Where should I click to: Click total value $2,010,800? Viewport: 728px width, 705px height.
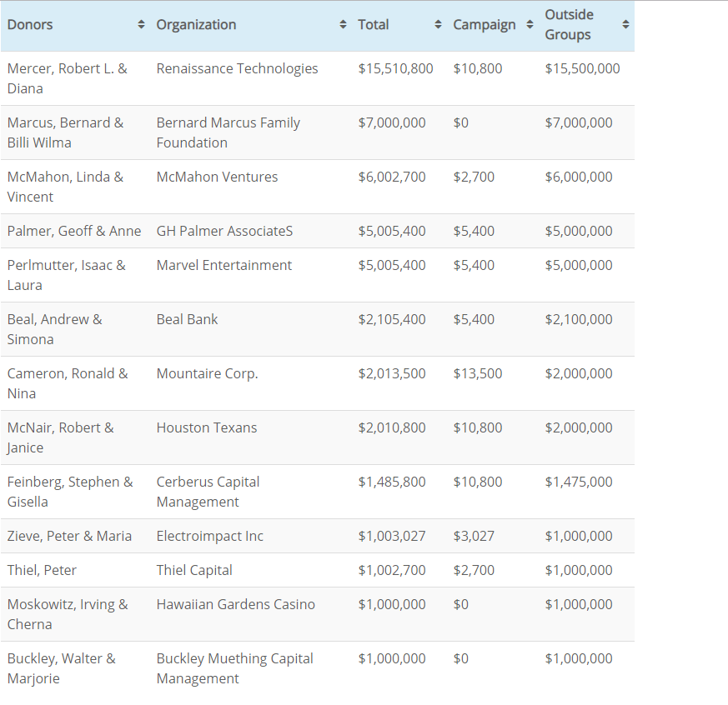[x=392, y=428]
